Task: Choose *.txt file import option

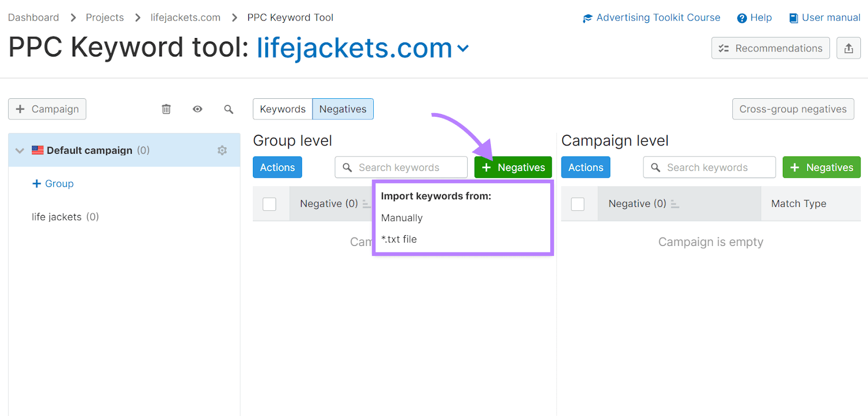Action: coord(399,239)
